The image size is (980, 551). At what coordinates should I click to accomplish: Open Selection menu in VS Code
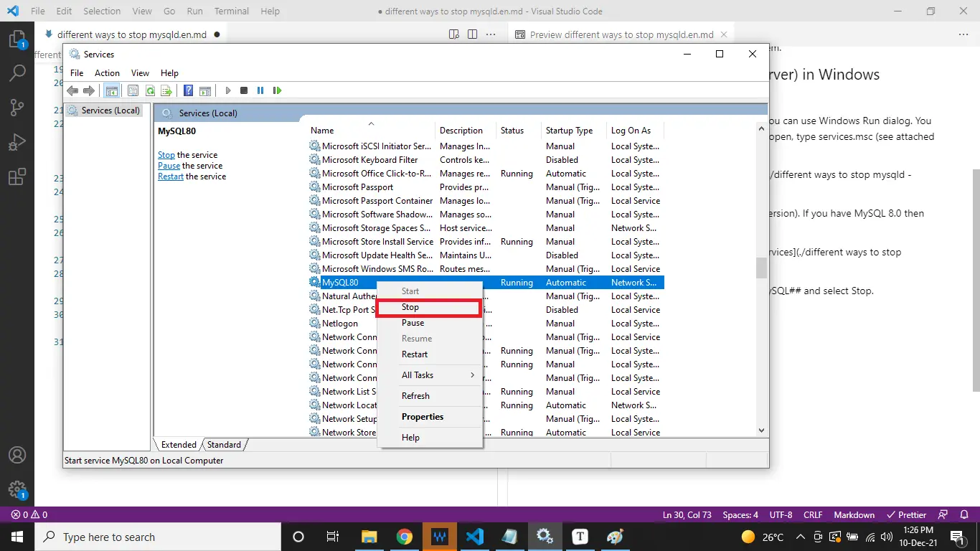click(x=102, y=11)
